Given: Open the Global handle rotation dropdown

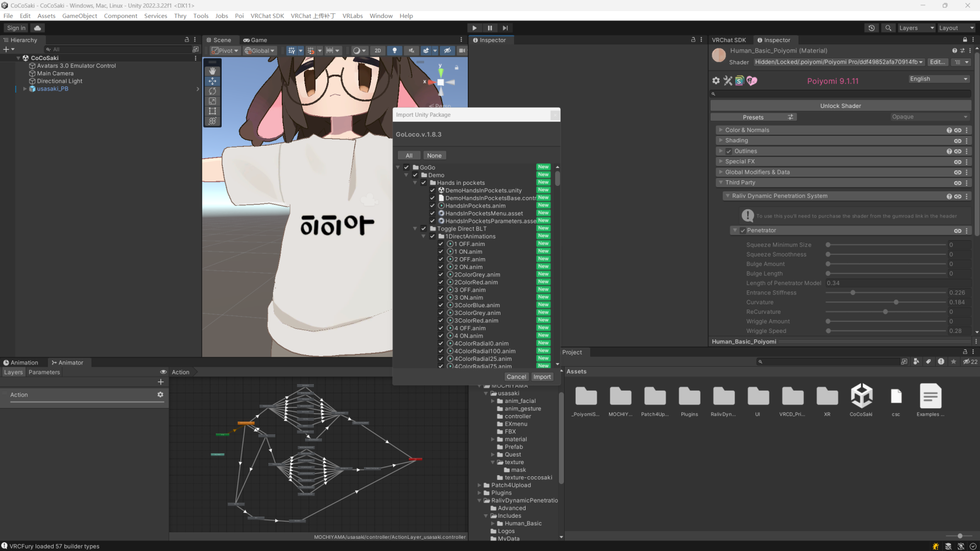Looking at the screenshot, I should tap(260, 51).
